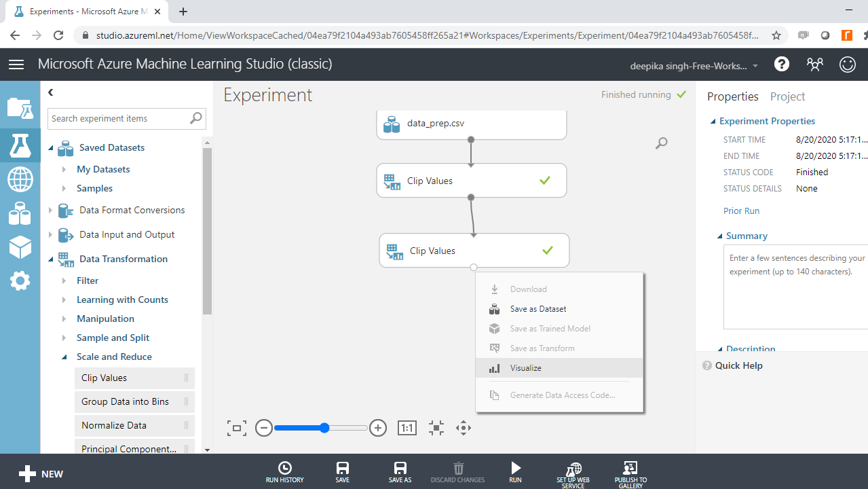
Task: Collapse the Summary section
Action: [720, 236]
